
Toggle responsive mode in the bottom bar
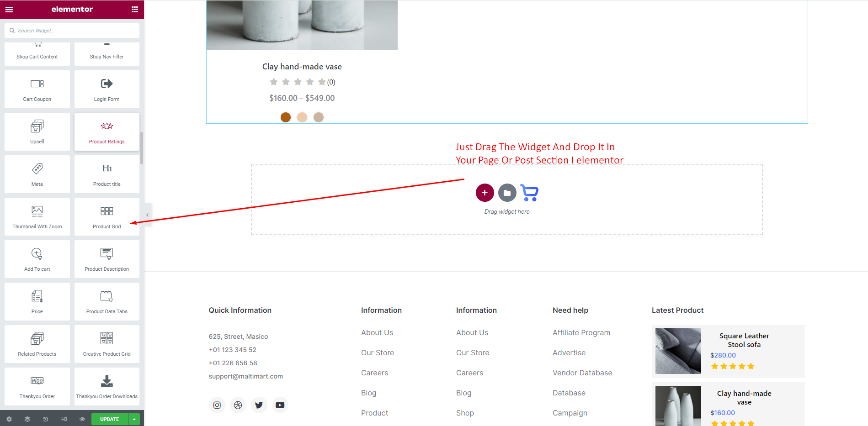coord(64,419)
